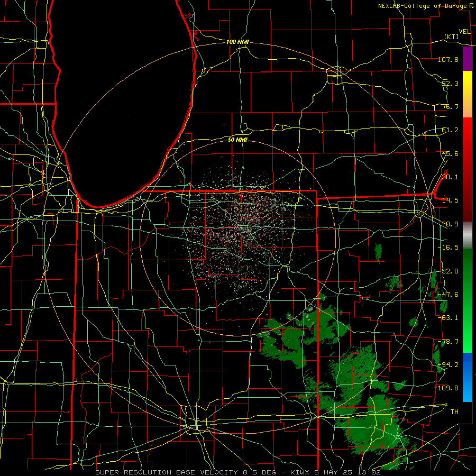Select the -32.0 velocity scale label
Screen dimensions: 476x476
[448, 271]
